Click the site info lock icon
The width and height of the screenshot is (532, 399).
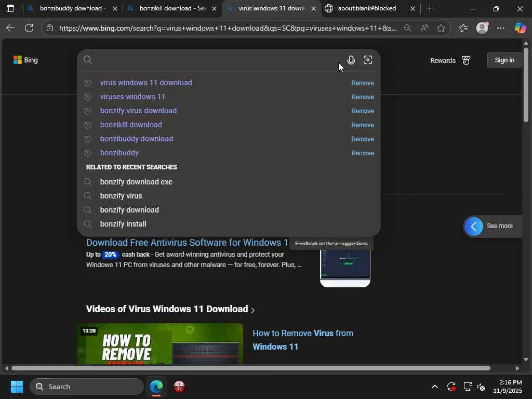tap(50, 28)
